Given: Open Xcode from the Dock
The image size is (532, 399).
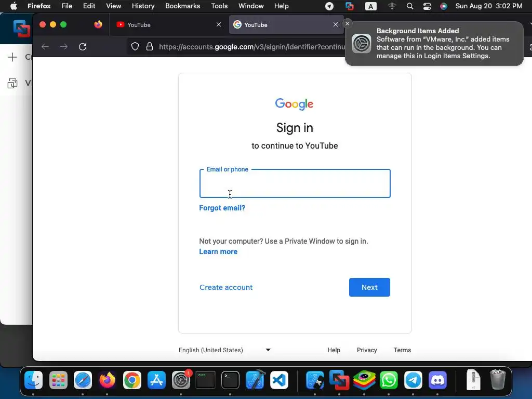Looking at the screenshot, I should click(x=255, y=380).
